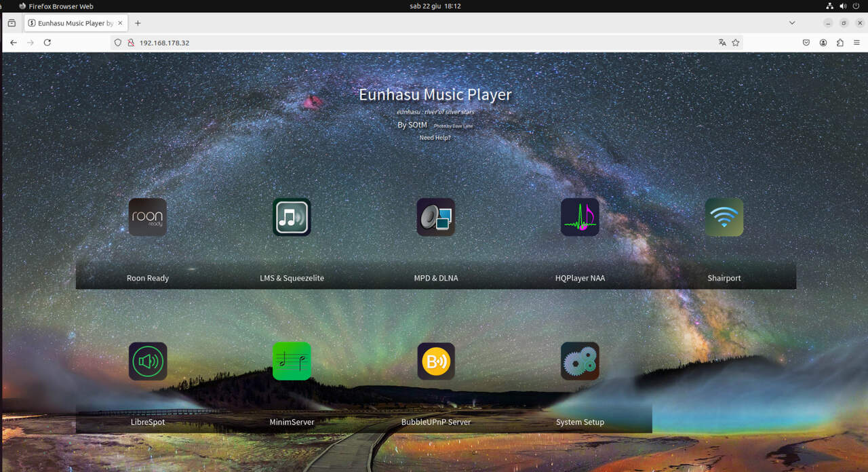Click the volume icon in system tray
The image size is (868, 472).
tap(843, 6)
